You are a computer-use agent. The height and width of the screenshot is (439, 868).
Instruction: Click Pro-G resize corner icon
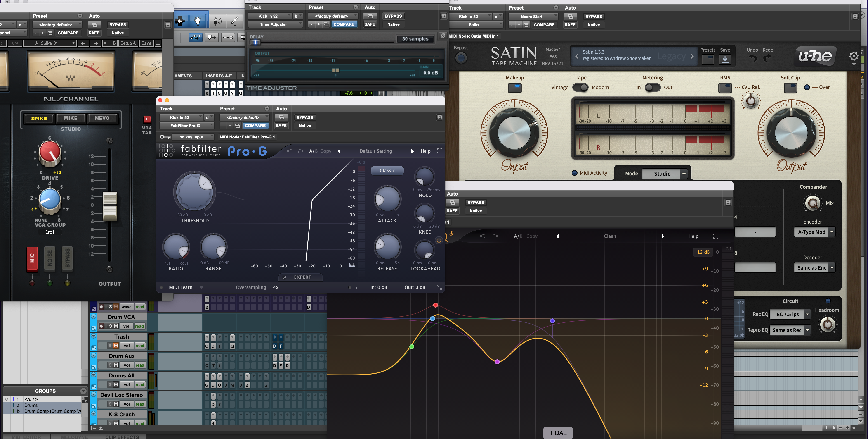tap(439, 287)
